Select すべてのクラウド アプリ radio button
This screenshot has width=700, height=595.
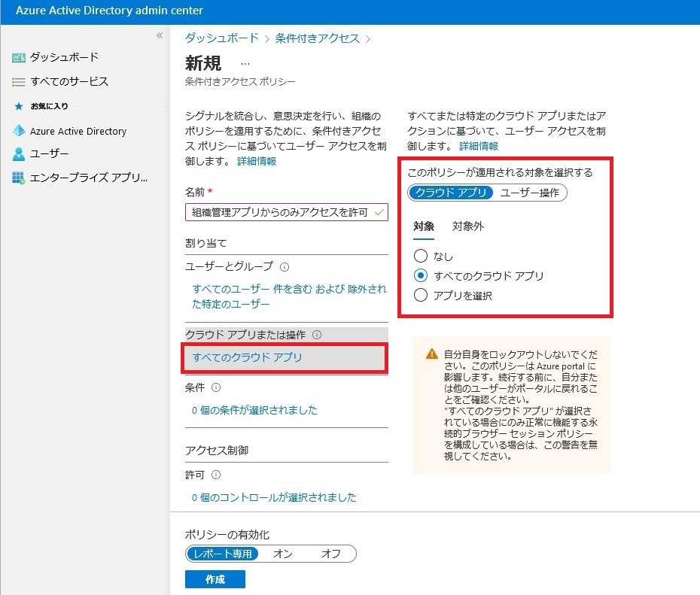421,275
